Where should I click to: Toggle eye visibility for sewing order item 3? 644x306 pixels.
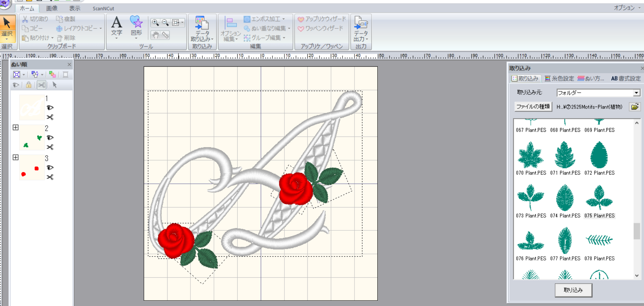point(50,168)
